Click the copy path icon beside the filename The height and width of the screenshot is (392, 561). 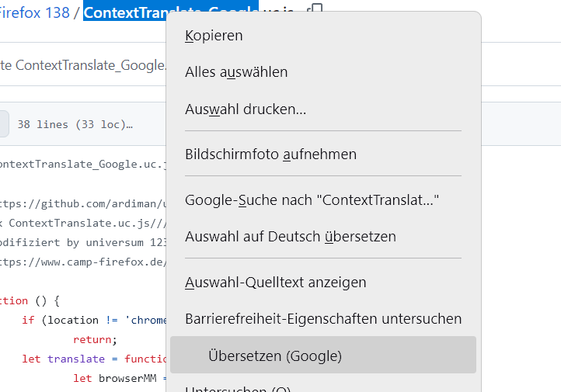tap(315, 11)
